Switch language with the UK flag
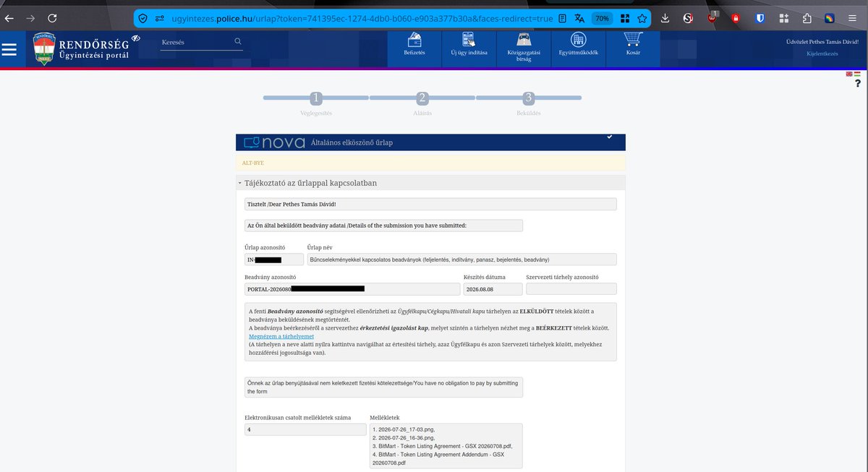This screenshot has height=472, width=868. click(x=849, y=74)
